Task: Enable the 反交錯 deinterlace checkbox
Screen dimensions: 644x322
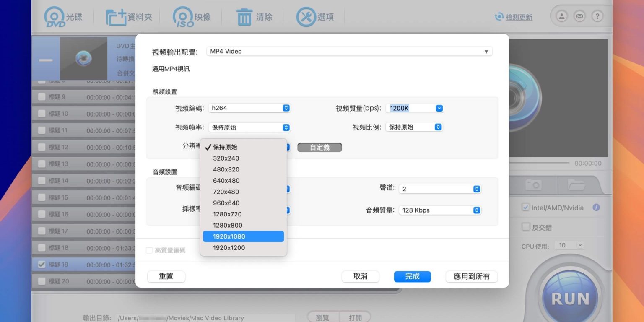Action: click(x=525, y=227)
